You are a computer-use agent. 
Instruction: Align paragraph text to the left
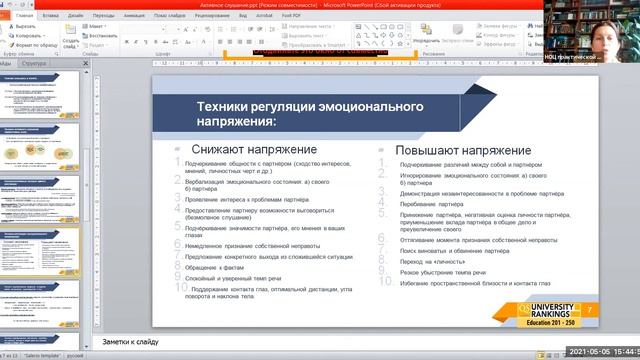tap(220, 42)
